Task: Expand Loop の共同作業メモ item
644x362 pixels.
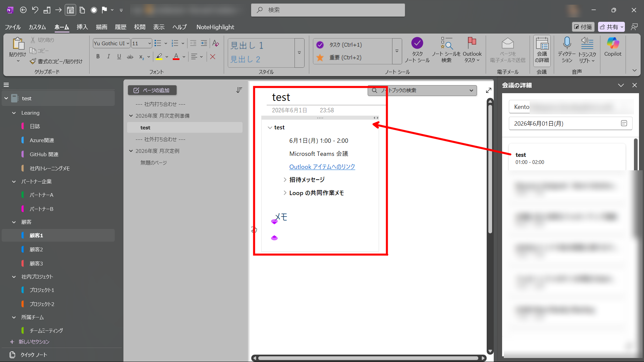Action: [x=285, y=193]
